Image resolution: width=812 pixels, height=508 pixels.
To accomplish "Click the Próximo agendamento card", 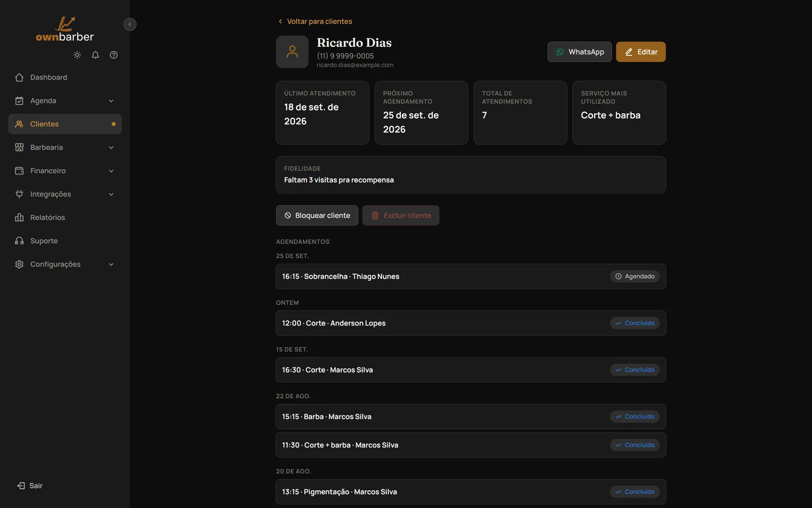I will (x=421, y=113).
